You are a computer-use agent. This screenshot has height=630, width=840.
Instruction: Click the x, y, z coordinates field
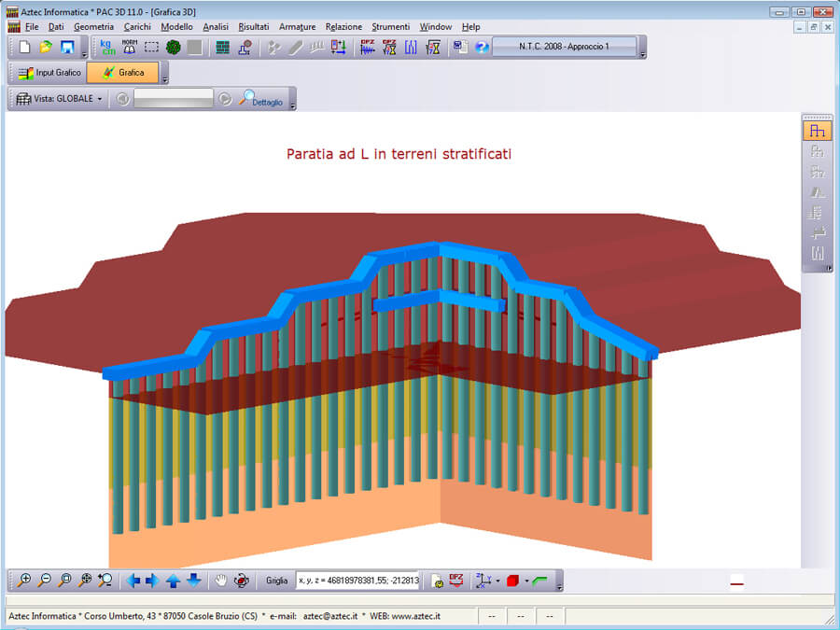click(x=357, y=581)
